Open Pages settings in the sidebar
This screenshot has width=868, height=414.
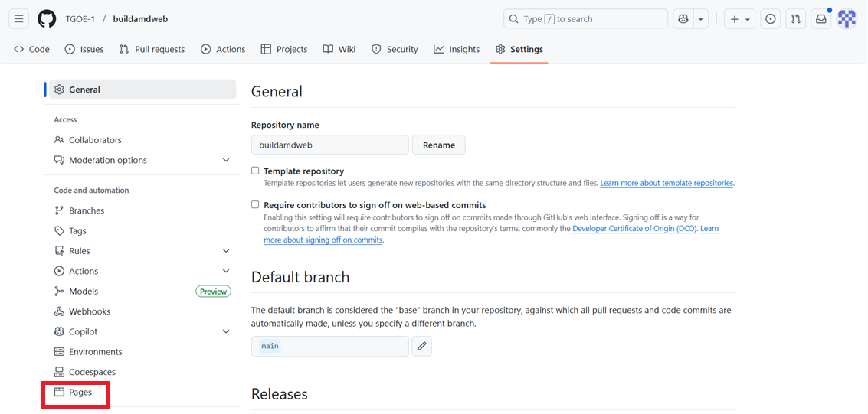[x=80, y=393]
